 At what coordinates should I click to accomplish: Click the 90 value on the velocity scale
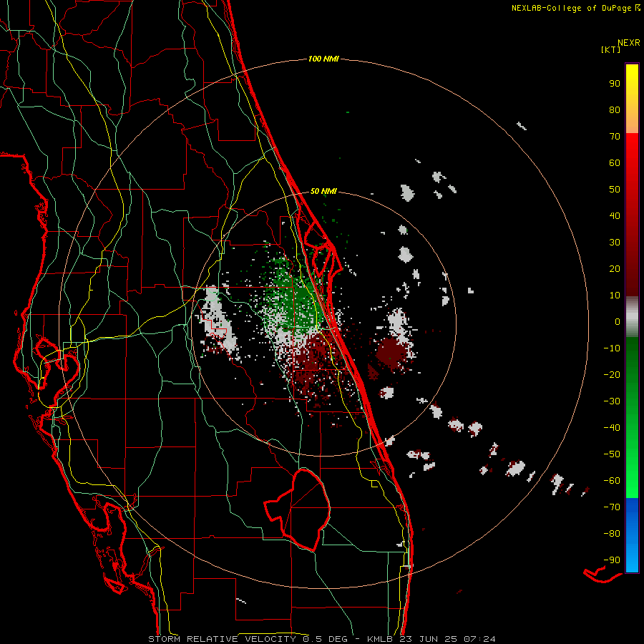click(615, 84)
